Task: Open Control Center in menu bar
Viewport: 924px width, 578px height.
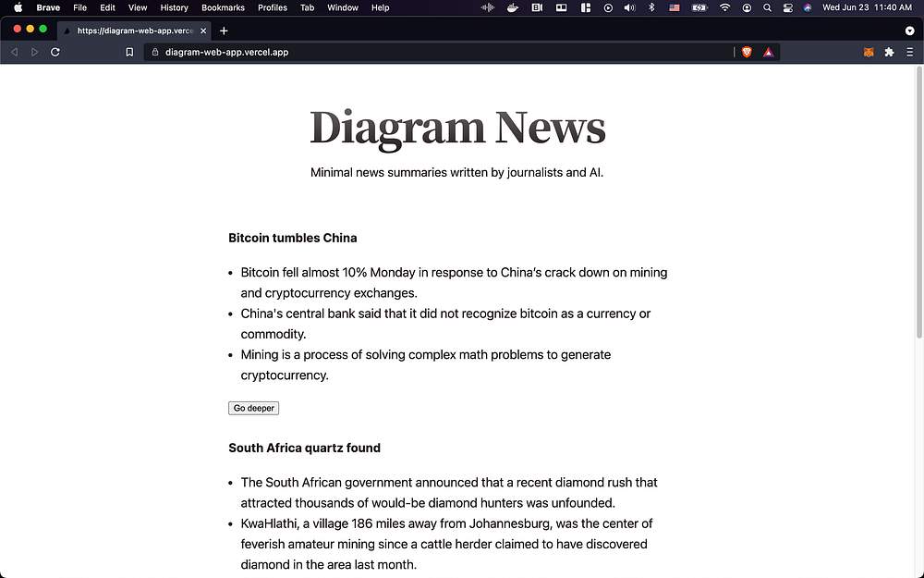Action: (x=788, y=7)
